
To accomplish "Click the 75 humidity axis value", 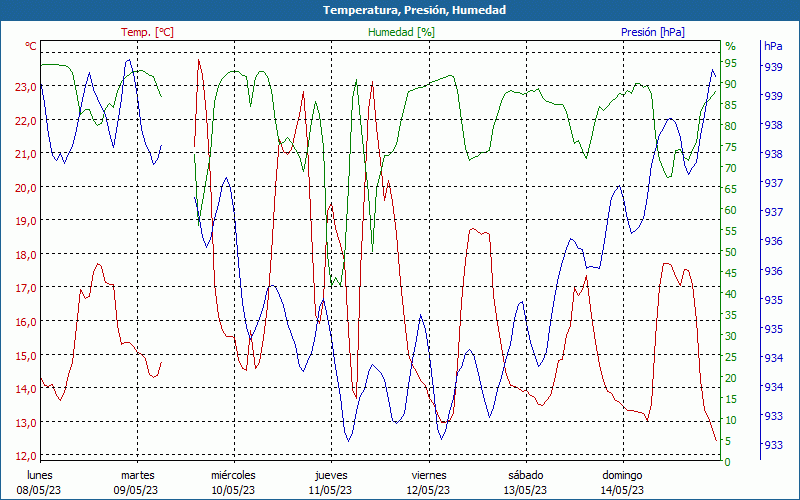I will pos(731,147).
